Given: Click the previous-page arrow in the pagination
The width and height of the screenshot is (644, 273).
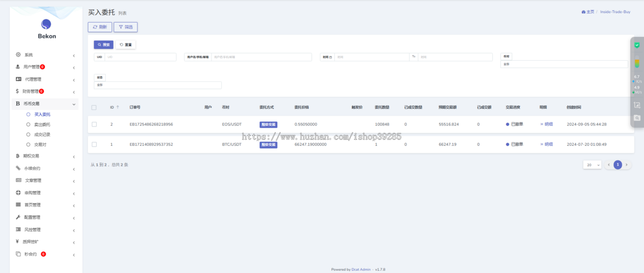Looking at the screenshot, I should click(x=609, y=165).
